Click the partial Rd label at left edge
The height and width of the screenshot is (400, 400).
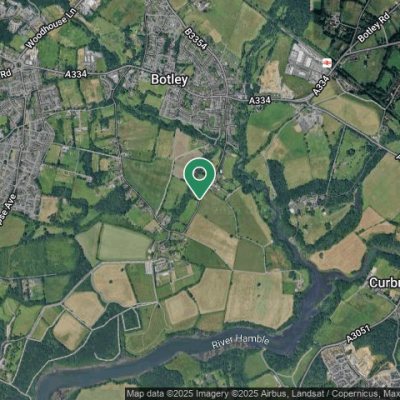pos(5,73)
